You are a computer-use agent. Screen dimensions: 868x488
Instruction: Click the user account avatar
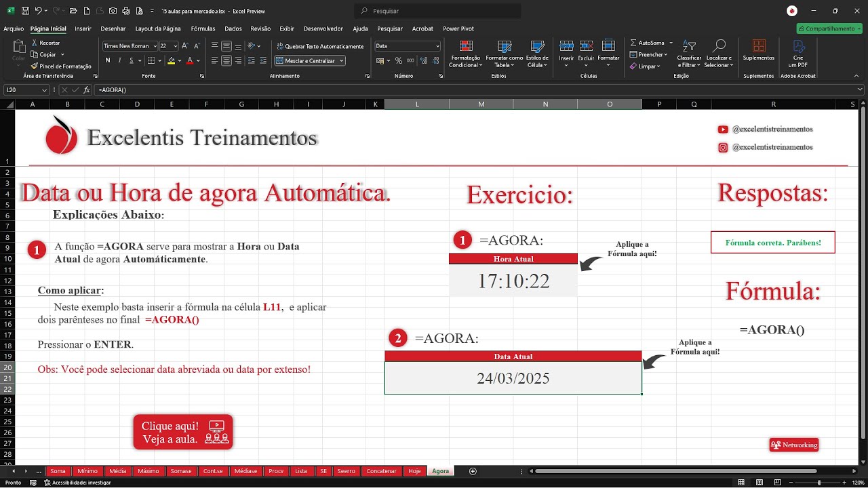[x=792, y=11]
